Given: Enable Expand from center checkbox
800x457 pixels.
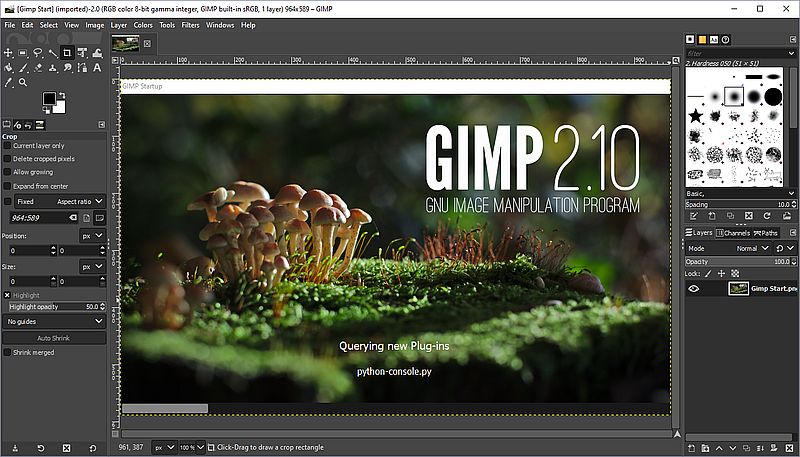Looking at the screenshot, I should [x=7, y=186].
